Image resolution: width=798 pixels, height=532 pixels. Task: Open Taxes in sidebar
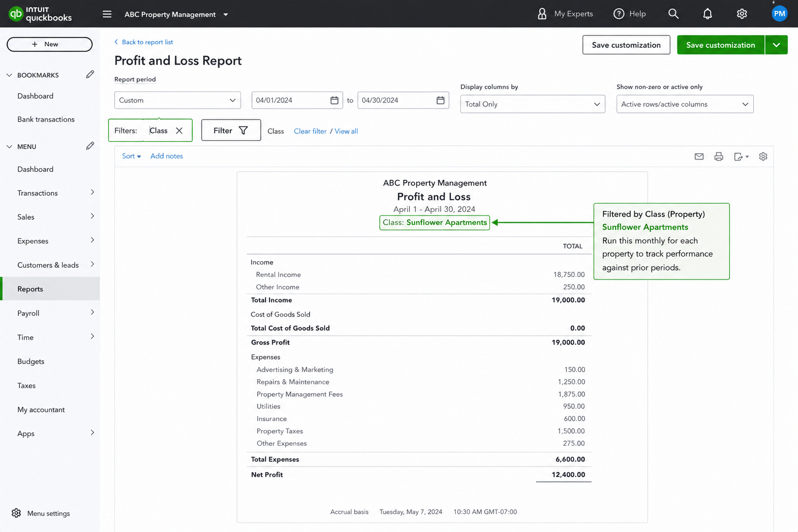tap(26, 385)
